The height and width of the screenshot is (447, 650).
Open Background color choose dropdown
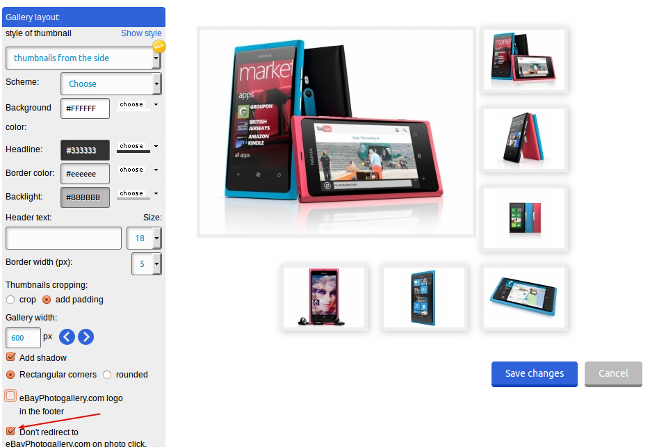(x=138, y=105)
